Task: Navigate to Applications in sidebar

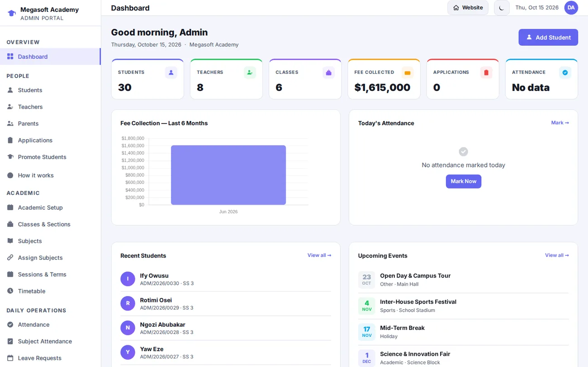Action: tap(50, 140)
